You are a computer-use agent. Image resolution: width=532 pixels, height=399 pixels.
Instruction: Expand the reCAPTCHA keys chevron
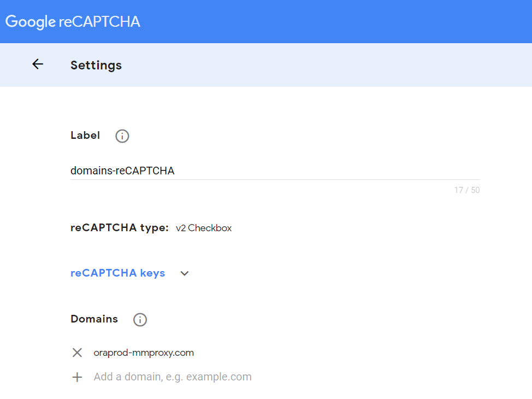pos(185,273)
